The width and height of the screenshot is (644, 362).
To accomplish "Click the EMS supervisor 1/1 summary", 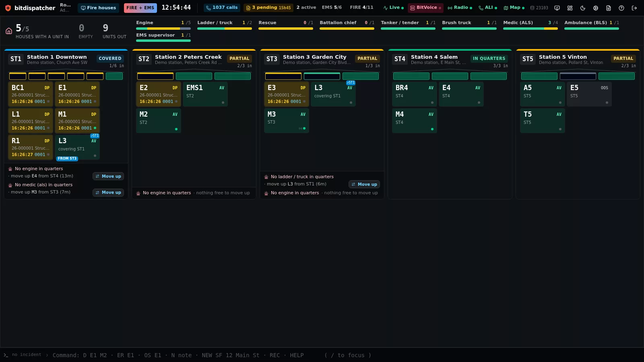I will coord(163,38).
